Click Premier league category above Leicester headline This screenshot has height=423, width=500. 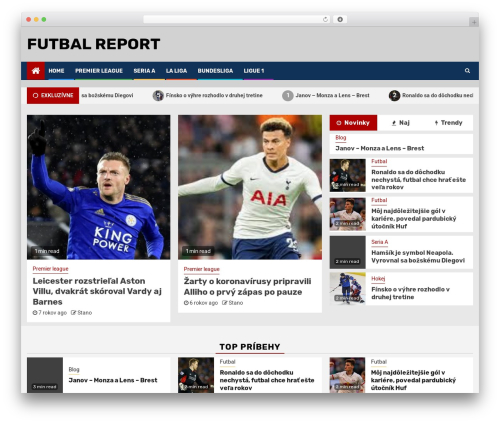pyautogui.click(x=50, y=269)
